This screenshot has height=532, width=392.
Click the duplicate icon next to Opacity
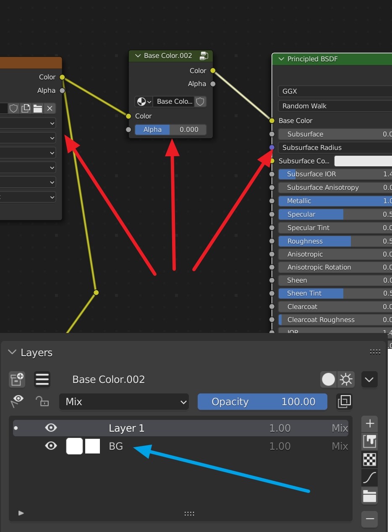344,401
